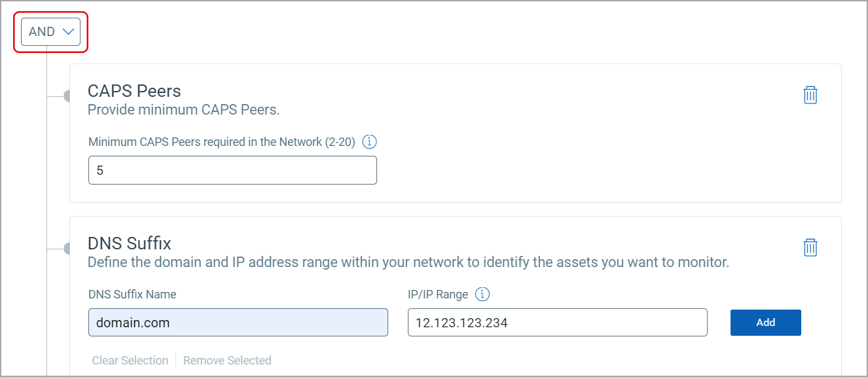Click the DNS Suffix description text
868x377 pixels.
click(x=408, y=262)
